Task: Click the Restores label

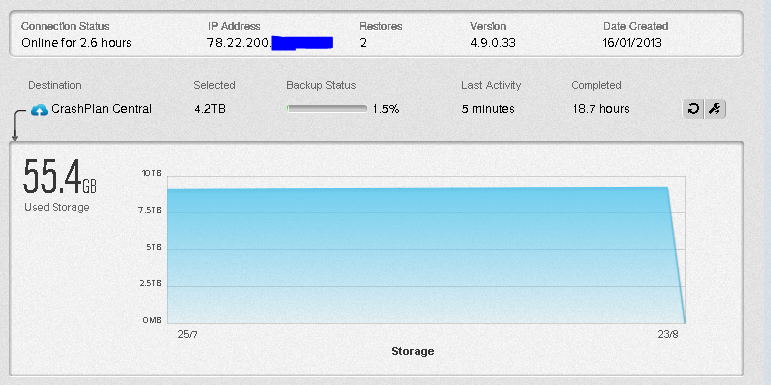Action: (381, 26)
